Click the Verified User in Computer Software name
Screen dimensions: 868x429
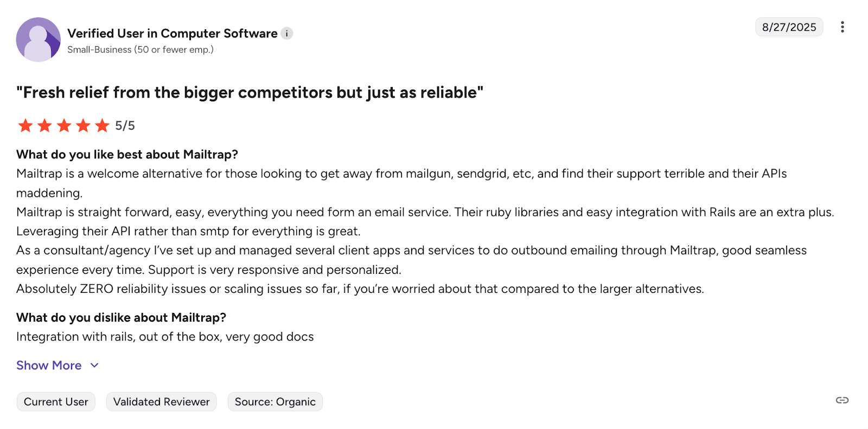[172, 34]
